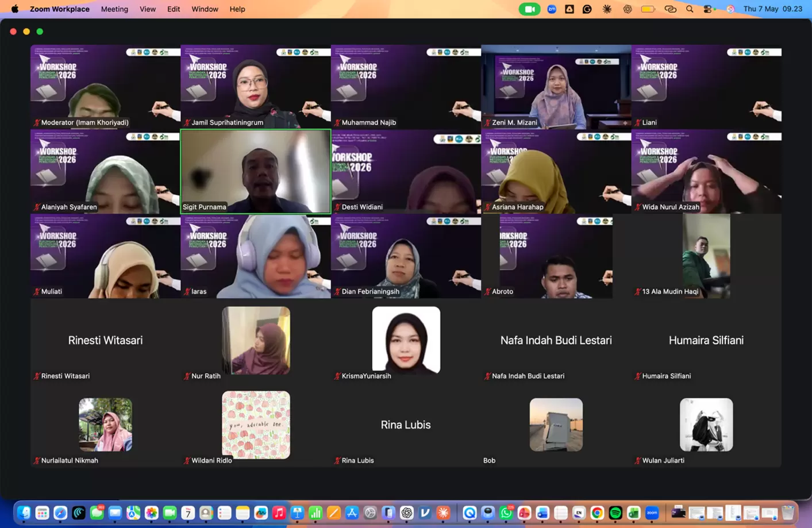Click the green camera-in-use indicator in menu bar

click(x=529, y=9)
